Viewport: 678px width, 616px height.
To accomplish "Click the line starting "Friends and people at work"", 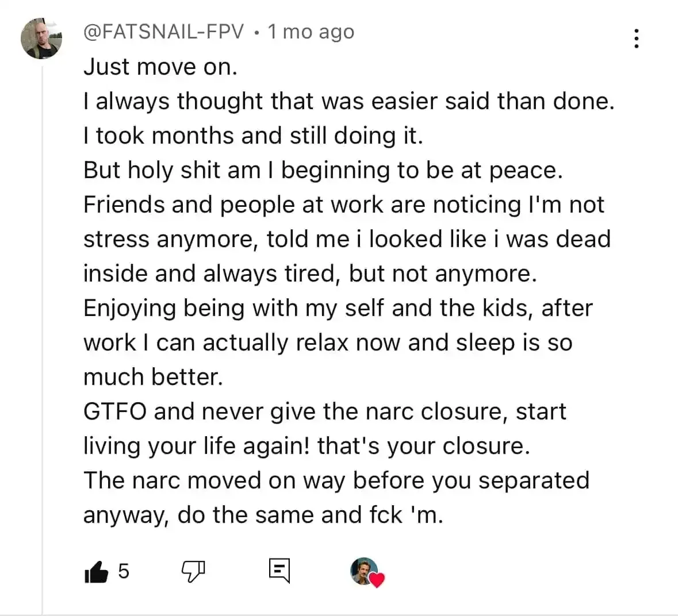I will pos(343,205).
